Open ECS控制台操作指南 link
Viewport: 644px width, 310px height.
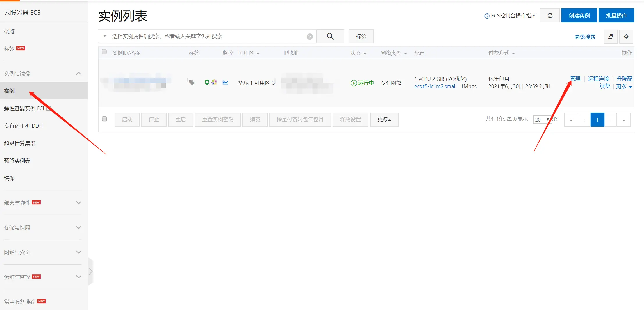[514, 16]
